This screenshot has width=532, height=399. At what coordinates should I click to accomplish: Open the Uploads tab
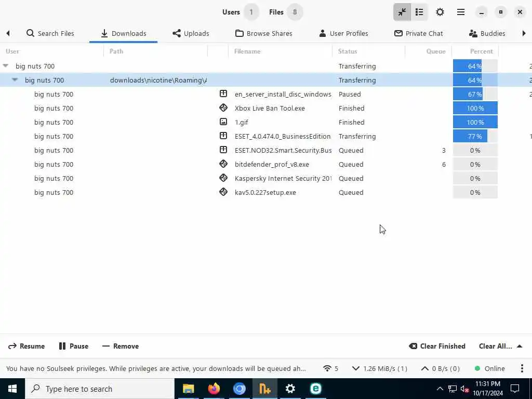click(191, 33)
